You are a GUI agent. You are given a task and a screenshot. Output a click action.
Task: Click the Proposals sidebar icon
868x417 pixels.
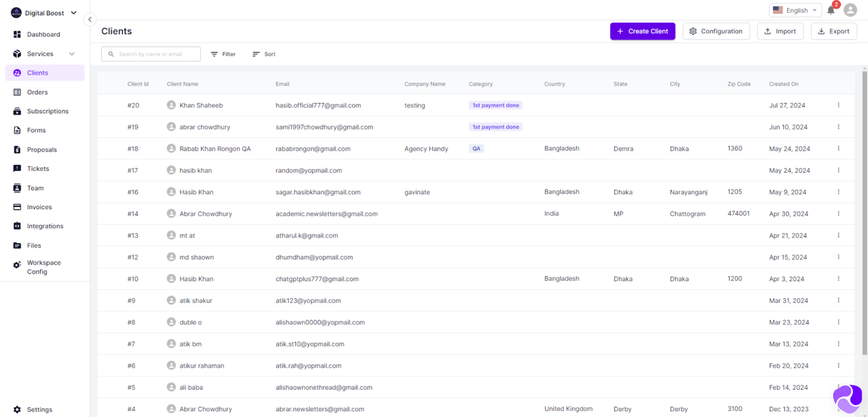(x=17, y=150)
